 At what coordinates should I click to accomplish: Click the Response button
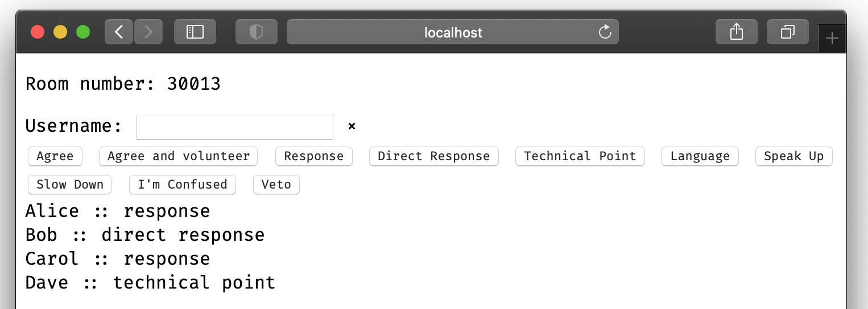313,156
